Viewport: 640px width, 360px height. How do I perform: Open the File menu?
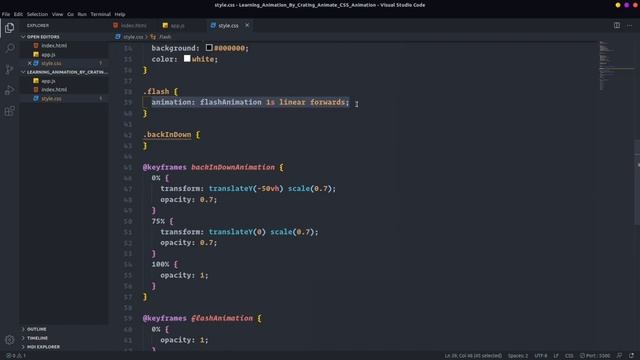click(6, 14)
